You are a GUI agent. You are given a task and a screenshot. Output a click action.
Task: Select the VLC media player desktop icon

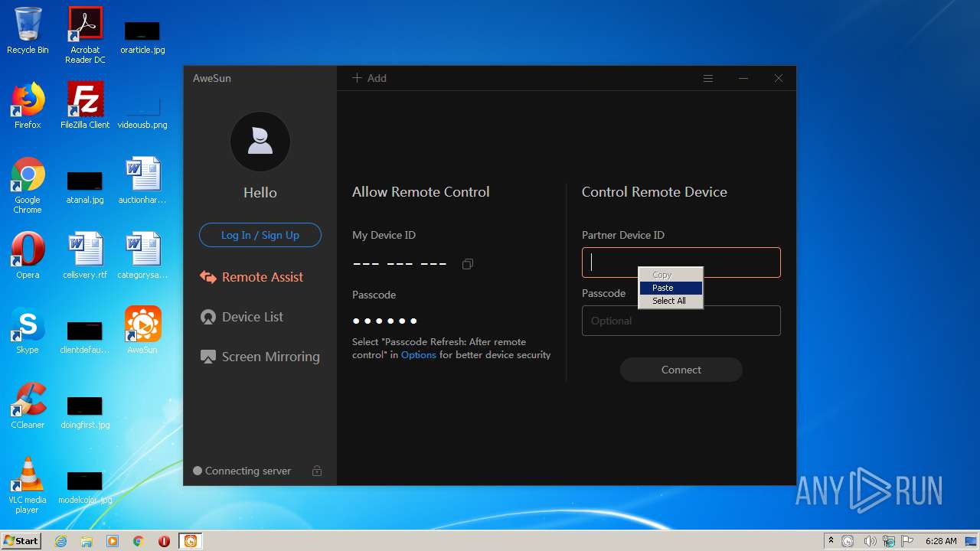pos(28,485)
